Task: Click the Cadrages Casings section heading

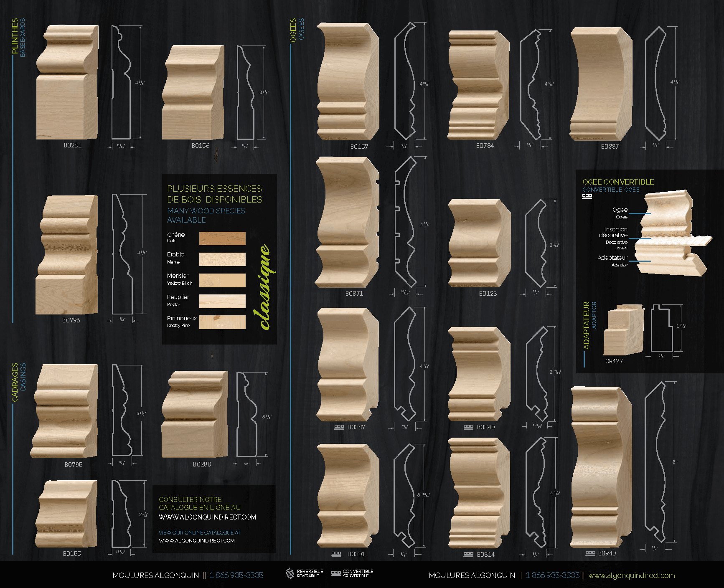Action: pos(18,382)
